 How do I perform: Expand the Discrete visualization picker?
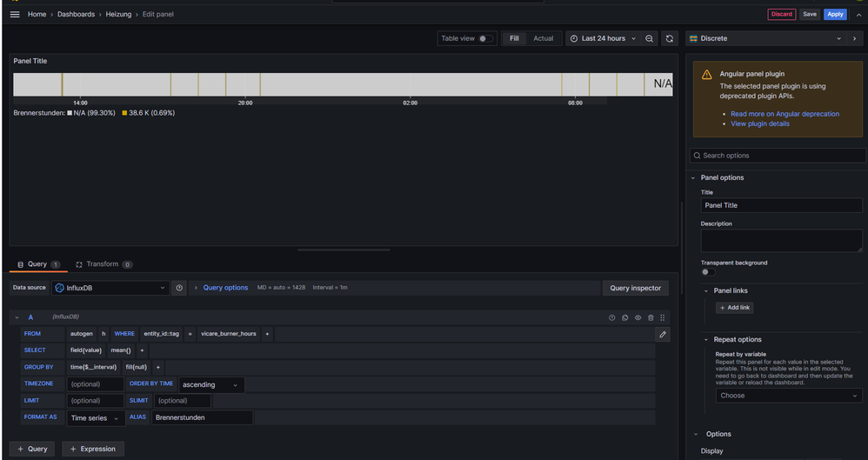[765, 38]
